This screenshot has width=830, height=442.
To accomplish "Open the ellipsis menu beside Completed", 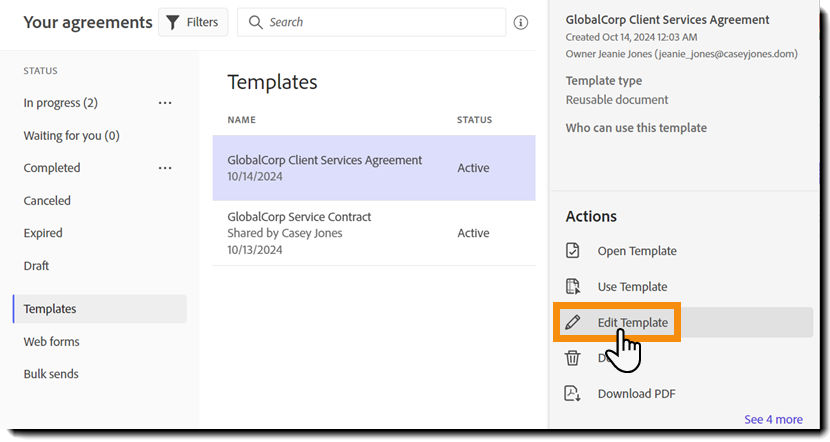I will [165, 168].
